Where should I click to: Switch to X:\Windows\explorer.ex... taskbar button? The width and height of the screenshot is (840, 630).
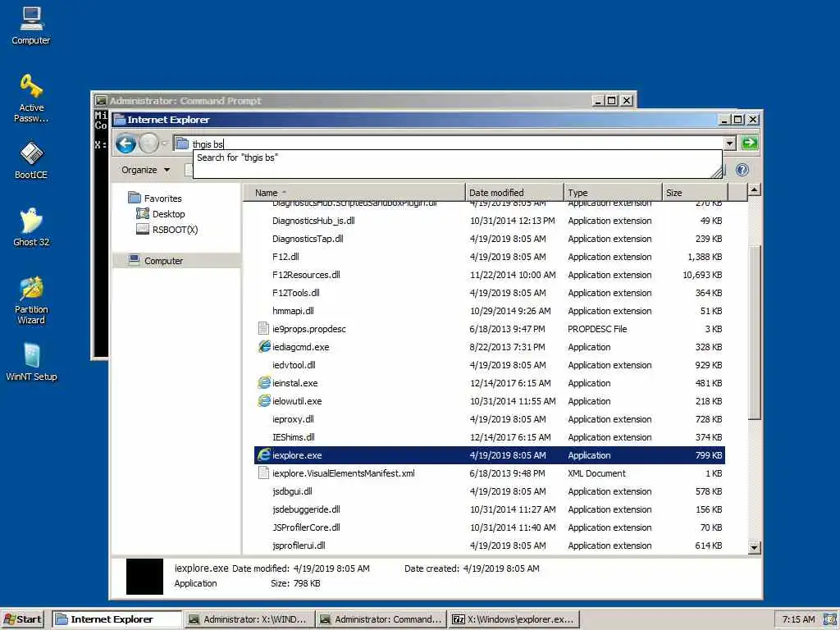pos(514,619)
